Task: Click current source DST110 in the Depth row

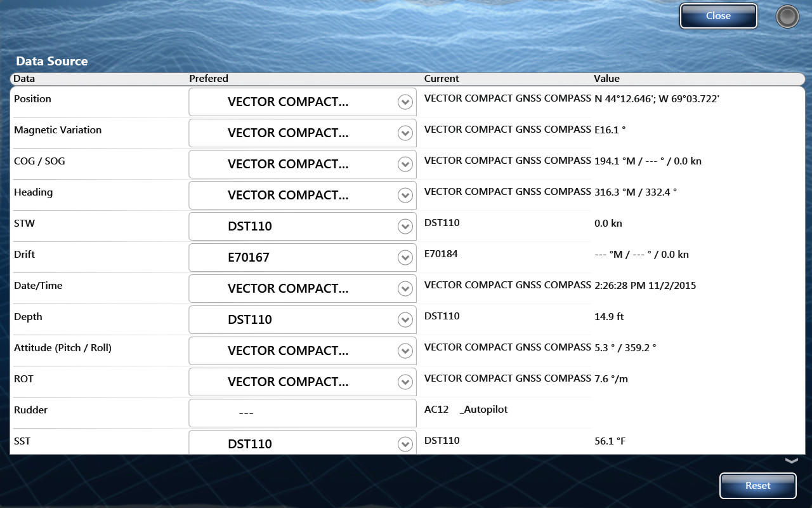Action: tap(442, 316)
